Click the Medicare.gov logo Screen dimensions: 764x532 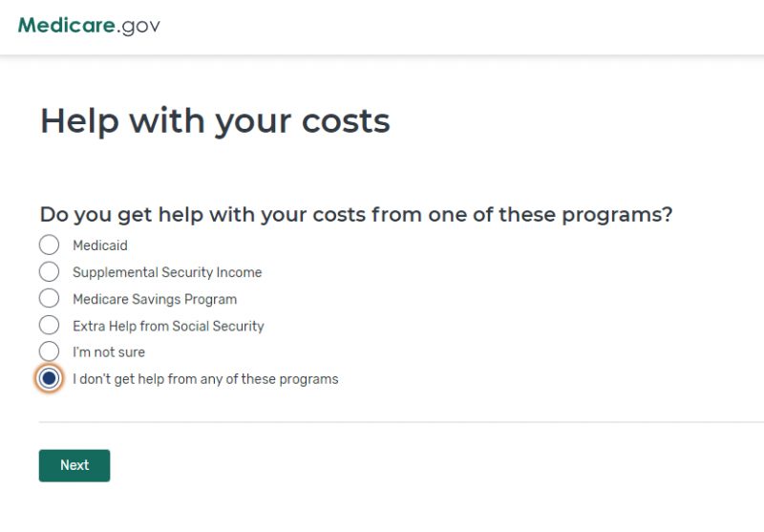89,26
